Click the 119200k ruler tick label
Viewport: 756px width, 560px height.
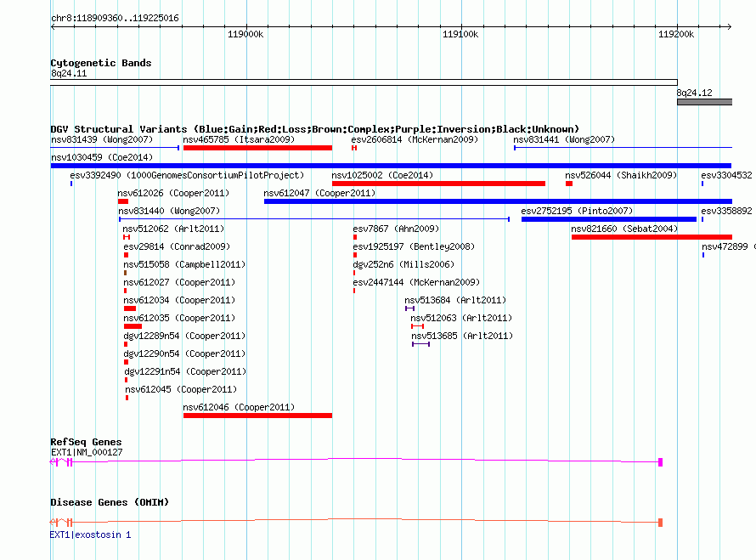tap(676, 34)
